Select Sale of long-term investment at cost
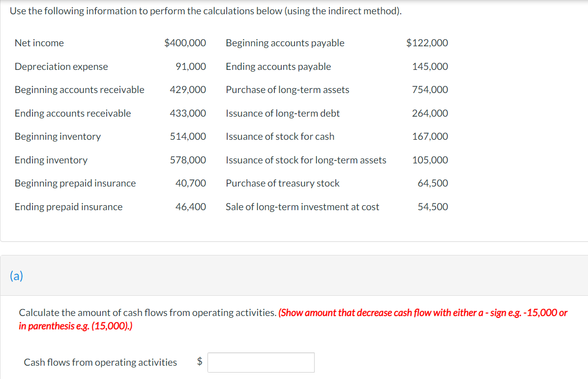The height and width of the screenshot is (379, 588). coord(302,207)
